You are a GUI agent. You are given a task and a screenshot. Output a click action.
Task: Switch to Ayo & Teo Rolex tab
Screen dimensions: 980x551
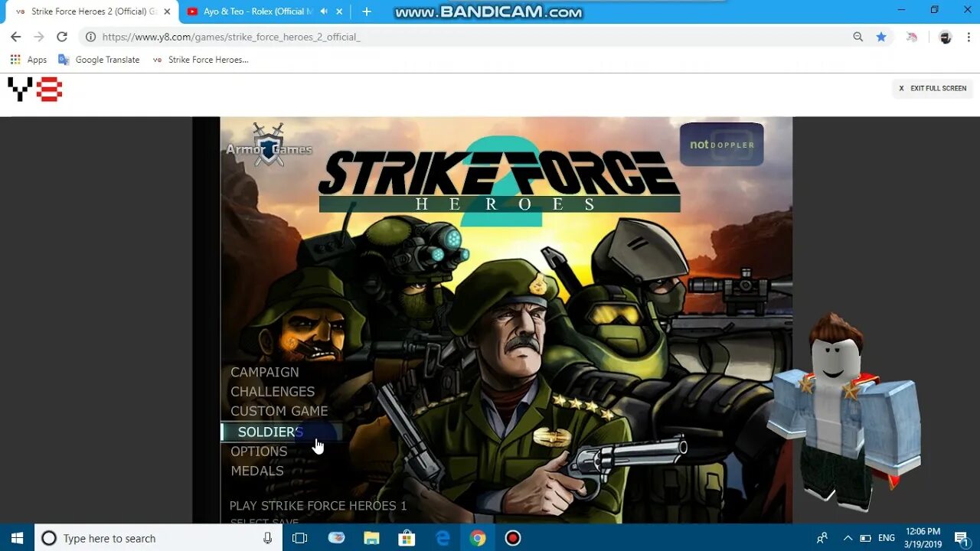[x=258, y=11]
